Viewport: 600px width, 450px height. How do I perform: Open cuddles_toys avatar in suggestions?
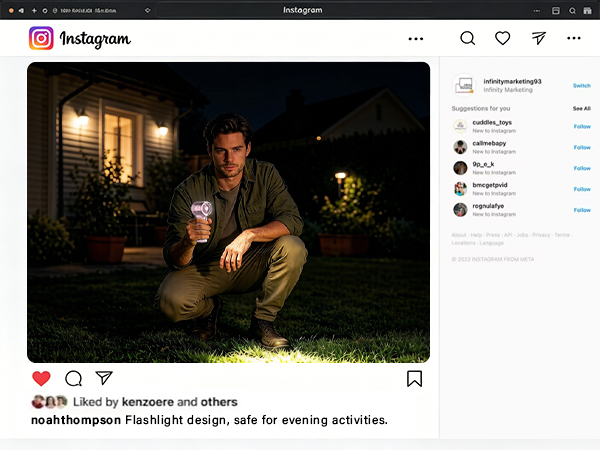[x=460, y=126]
